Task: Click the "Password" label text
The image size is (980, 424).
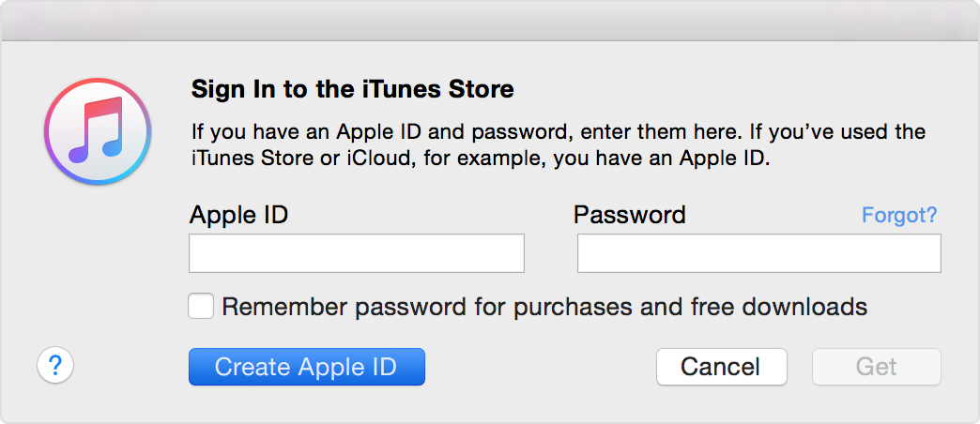Action: tap(629, 215)
